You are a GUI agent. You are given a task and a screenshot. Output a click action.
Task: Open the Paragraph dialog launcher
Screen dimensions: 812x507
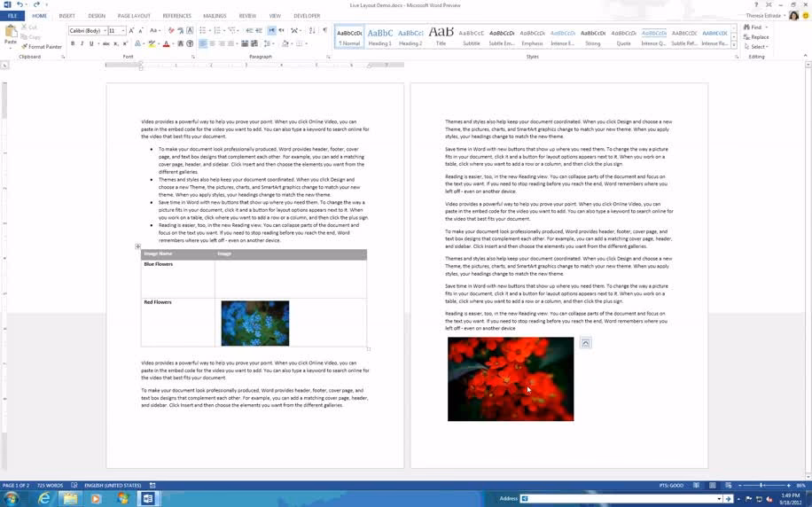click(328, 57)
